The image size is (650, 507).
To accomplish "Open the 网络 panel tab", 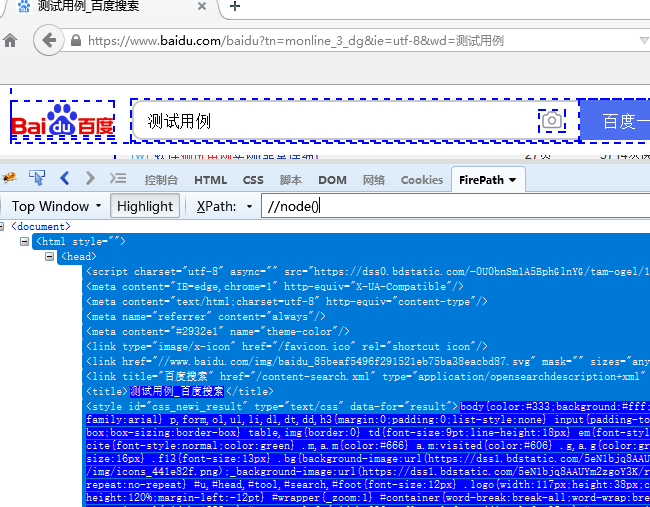I will click(374, 180).
